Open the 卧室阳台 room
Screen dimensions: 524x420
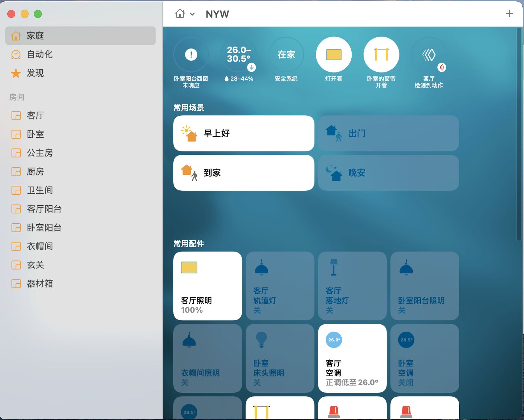[x=80, y=228]
